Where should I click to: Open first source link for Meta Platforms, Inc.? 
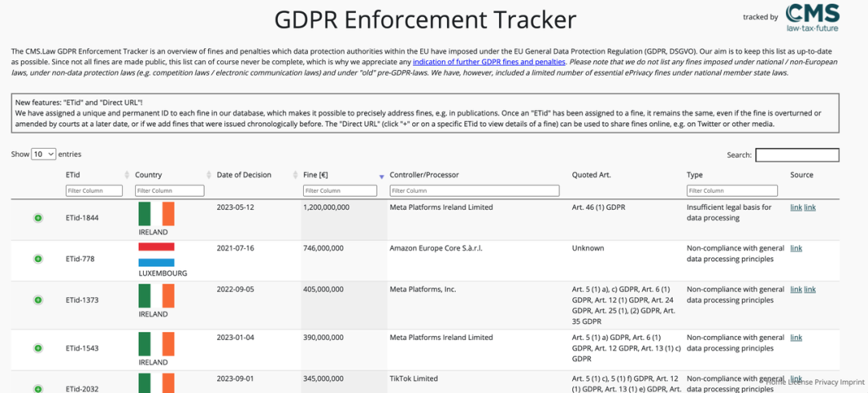tap(796, 289)
